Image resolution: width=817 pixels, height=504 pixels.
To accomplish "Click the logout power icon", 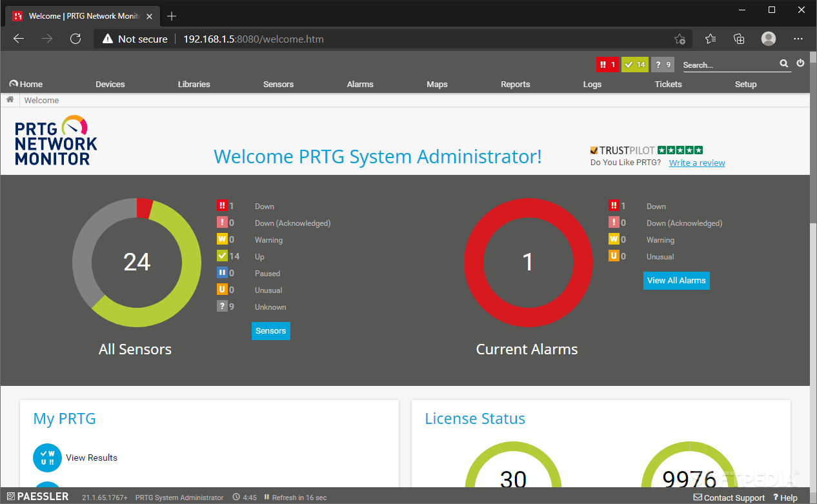I will tap(800, 63).
